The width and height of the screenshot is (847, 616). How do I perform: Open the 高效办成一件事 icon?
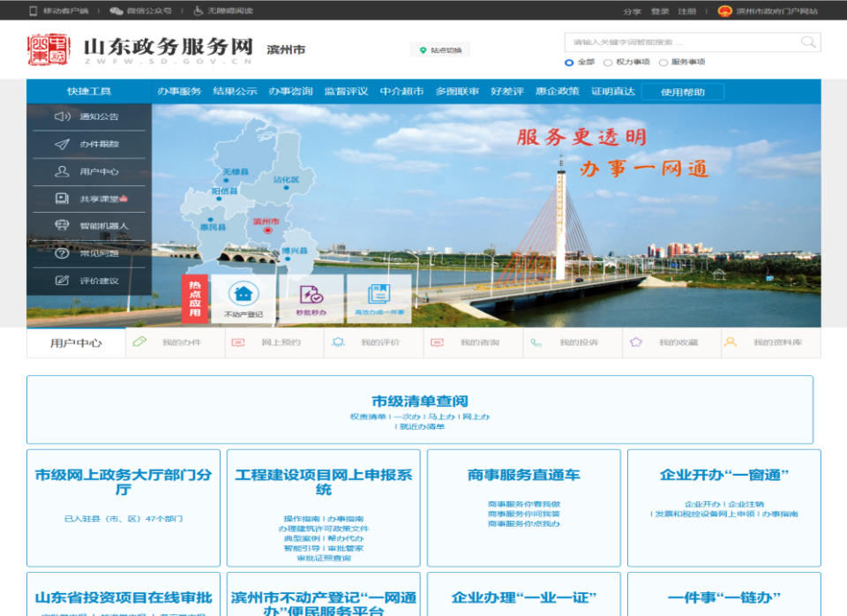[379, 295]
